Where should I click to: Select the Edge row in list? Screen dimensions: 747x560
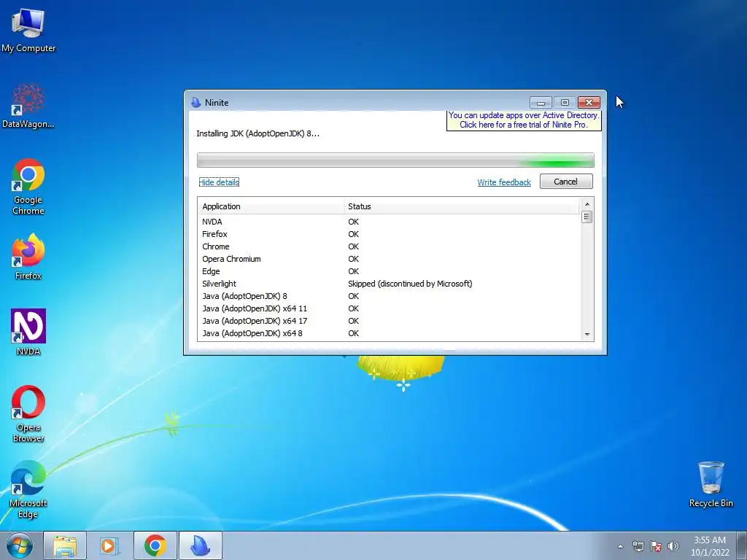tap(389, 271)
